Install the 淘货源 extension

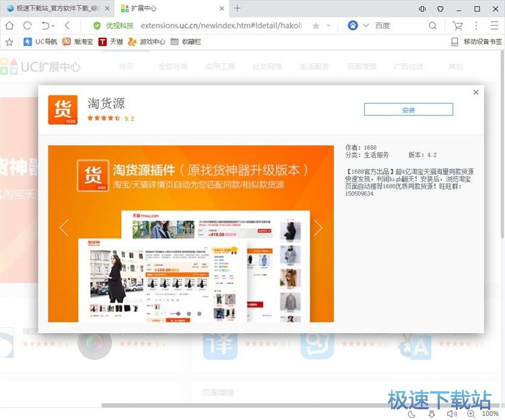(409, 110)
